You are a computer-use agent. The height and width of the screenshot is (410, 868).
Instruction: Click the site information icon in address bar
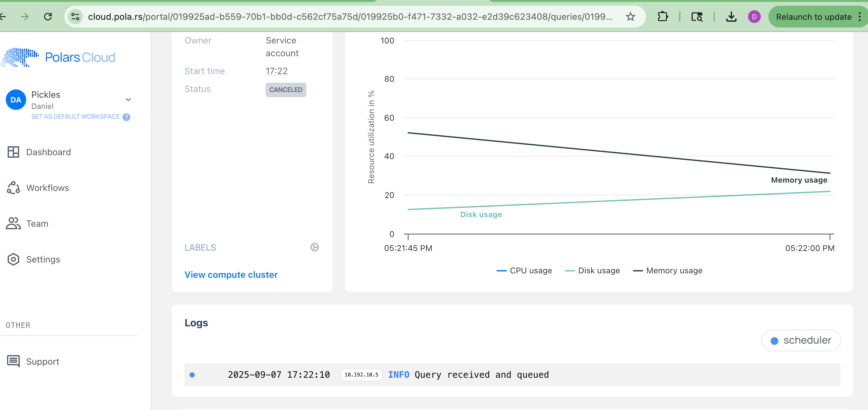pos(76,17)
